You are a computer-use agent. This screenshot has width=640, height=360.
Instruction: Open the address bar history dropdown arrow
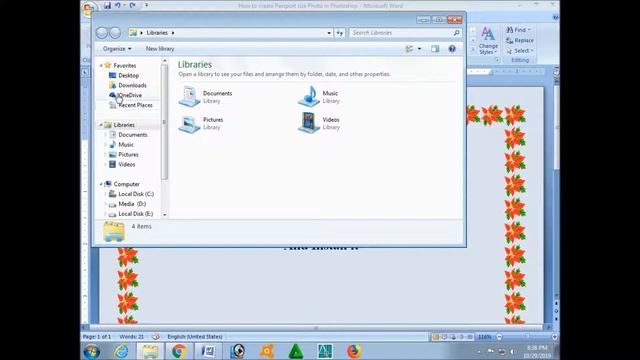click(x=329, y=33)
